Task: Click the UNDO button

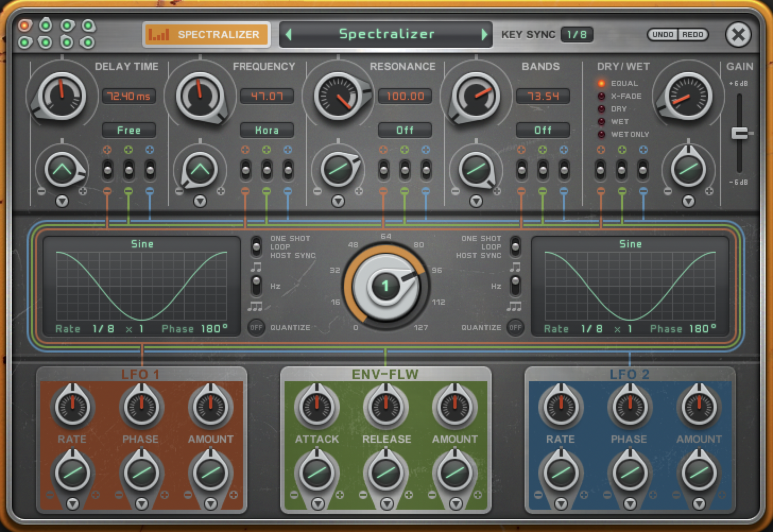Action: [663, 35]
